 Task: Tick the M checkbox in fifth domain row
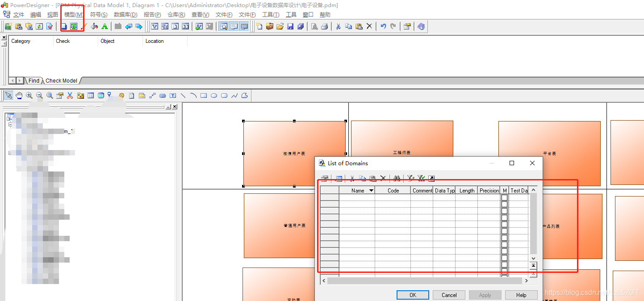504,225
